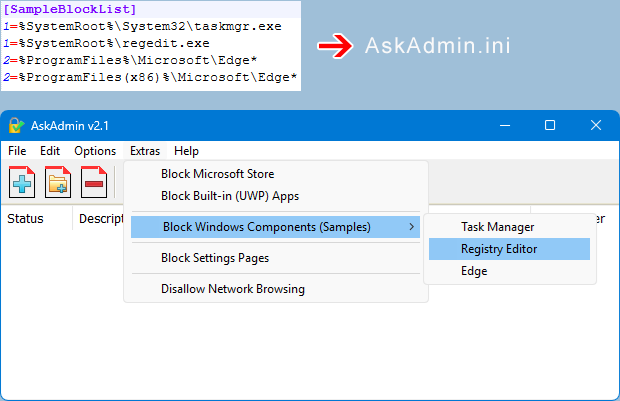The height and width of the screenshot is (401, 620).
Task: Choose Disallow Network Browsing
Action: [232, 289]
